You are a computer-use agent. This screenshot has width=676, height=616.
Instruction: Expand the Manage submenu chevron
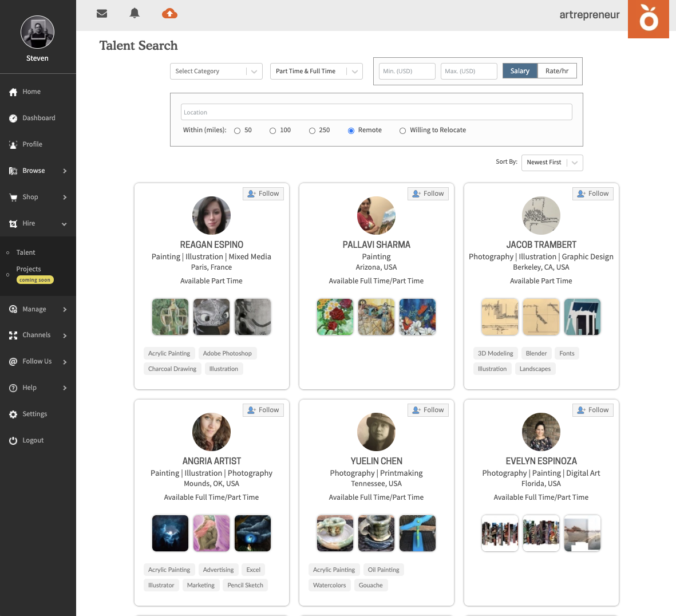click(x=65, y=310)
